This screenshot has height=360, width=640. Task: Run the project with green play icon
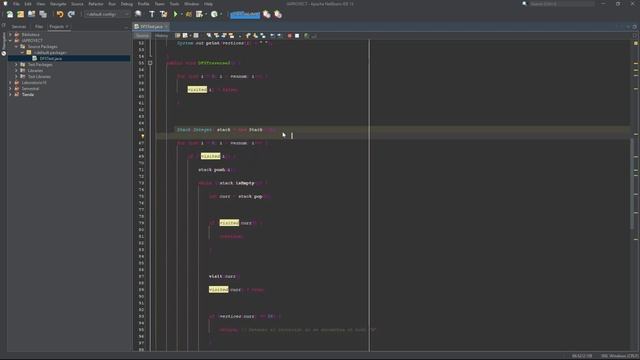(x=176, y=14)
